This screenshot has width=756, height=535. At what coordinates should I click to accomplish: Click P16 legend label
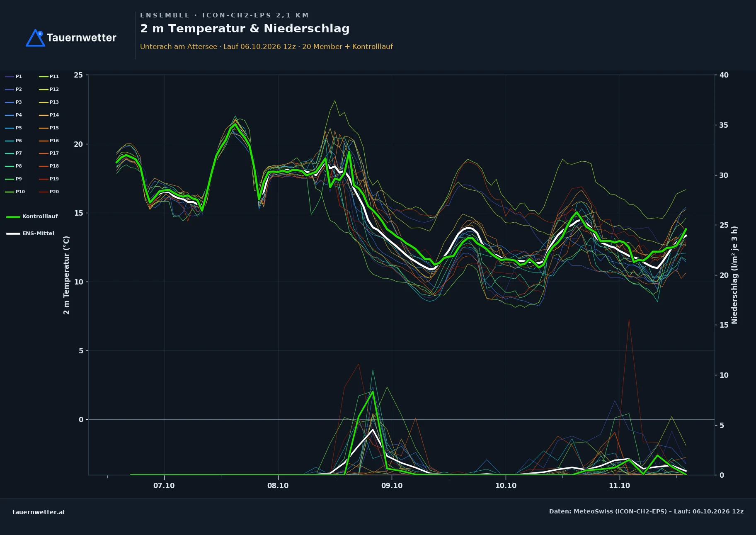pyautogui.click(x=54, y=141)
